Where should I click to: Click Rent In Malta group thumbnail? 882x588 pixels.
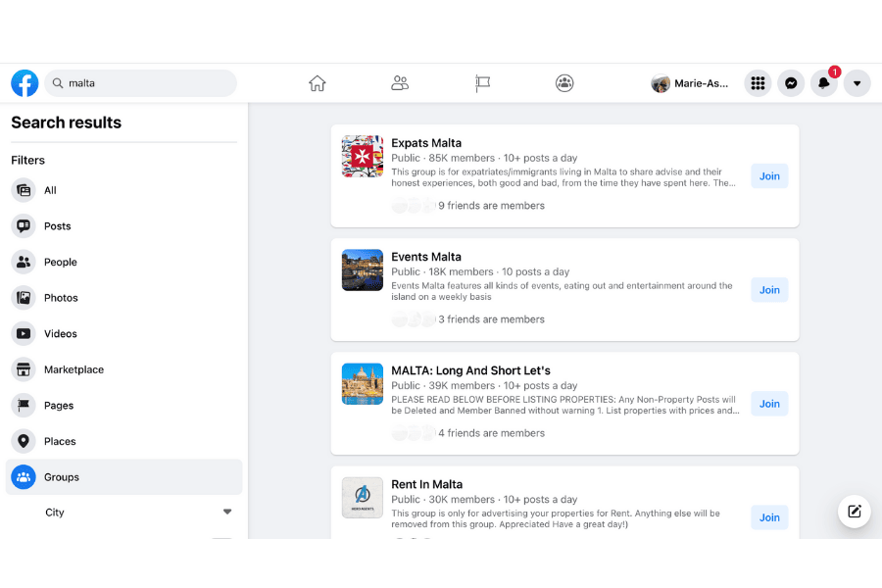363,498
